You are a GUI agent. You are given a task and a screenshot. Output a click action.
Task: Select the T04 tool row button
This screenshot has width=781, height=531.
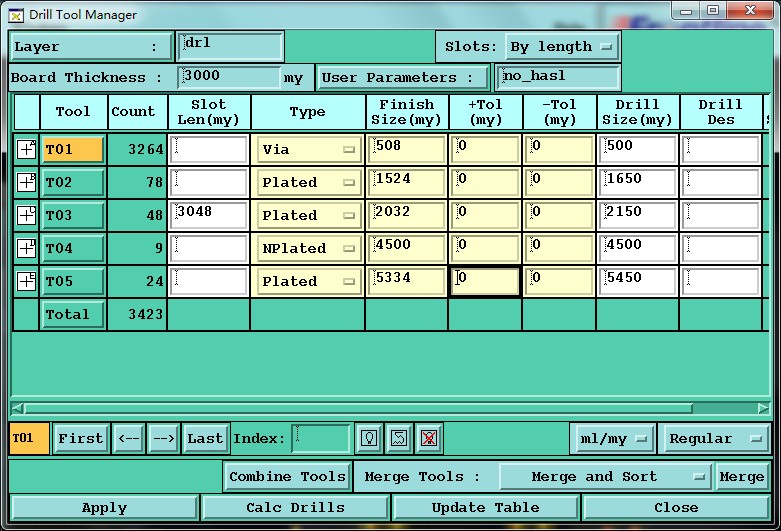tap(73, 248)
